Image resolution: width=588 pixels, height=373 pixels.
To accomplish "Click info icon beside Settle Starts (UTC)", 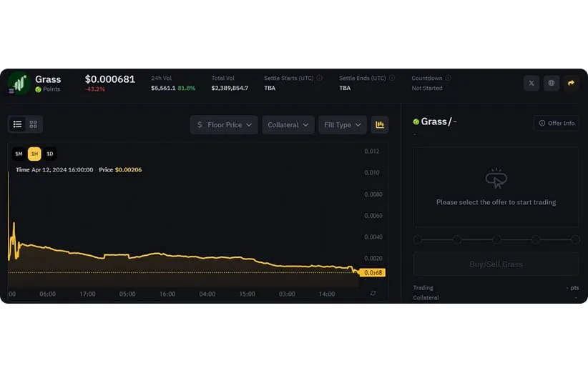I will pyautogui.click(x=319, y=79).
